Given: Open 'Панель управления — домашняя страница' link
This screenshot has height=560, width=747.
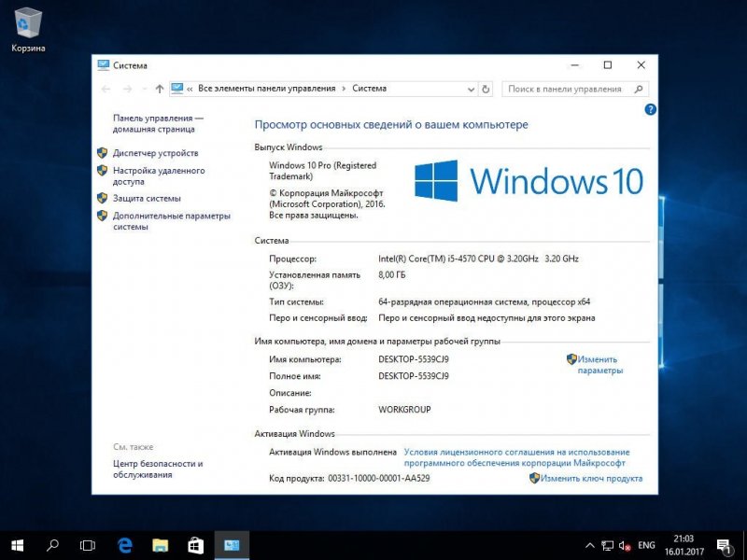Looking at the screenshot, I should pos(158,123).
